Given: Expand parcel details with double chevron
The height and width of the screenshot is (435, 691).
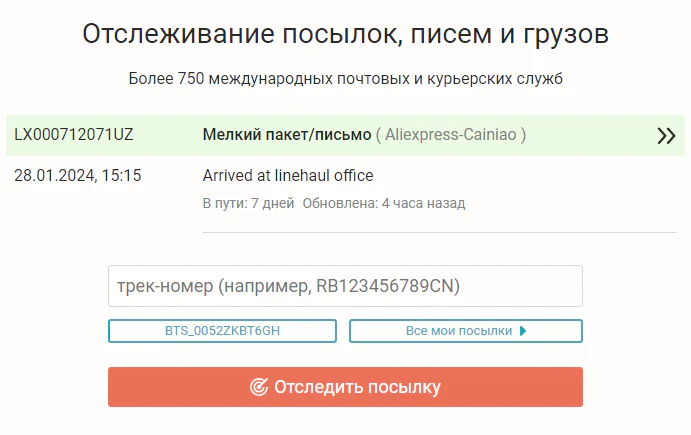Looking at the screenshot, I should [666, 136].
